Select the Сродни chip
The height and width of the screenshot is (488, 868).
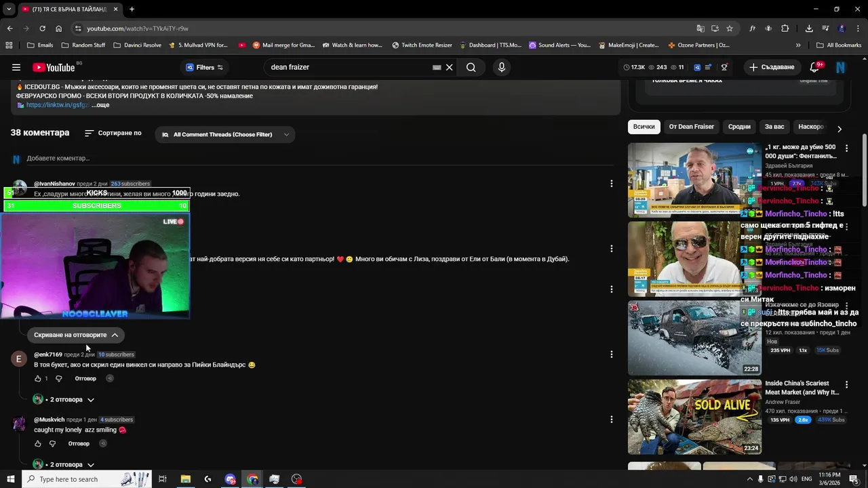[x=739, y=127]
